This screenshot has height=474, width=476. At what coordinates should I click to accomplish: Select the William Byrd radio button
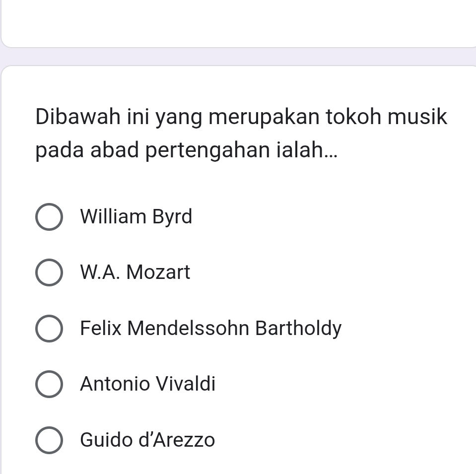pyautogui.click(x=48, y=217)
